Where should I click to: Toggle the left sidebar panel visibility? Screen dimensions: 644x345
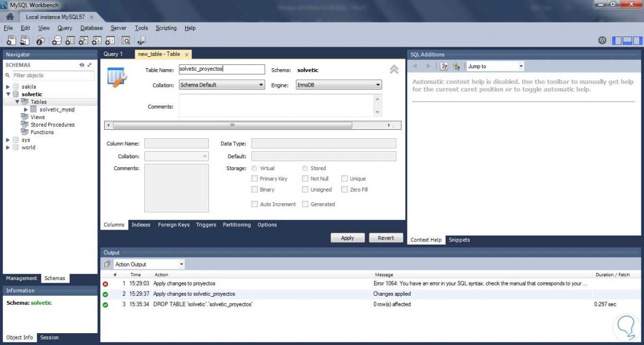click(617, 40)
